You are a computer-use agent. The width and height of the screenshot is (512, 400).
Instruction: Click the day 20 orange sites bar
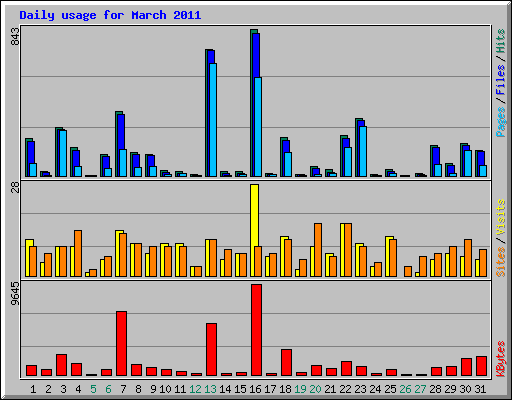(318, 250)
